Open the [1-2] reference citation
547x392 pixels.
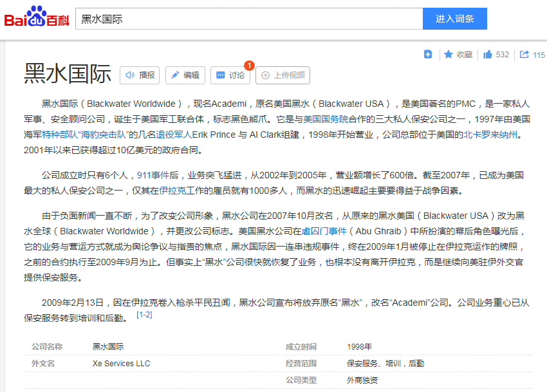tap(144, 315)
